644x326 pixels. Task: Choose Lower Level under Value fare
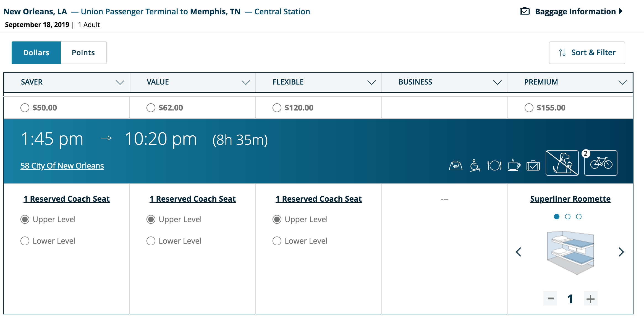[x=151, y=241]
